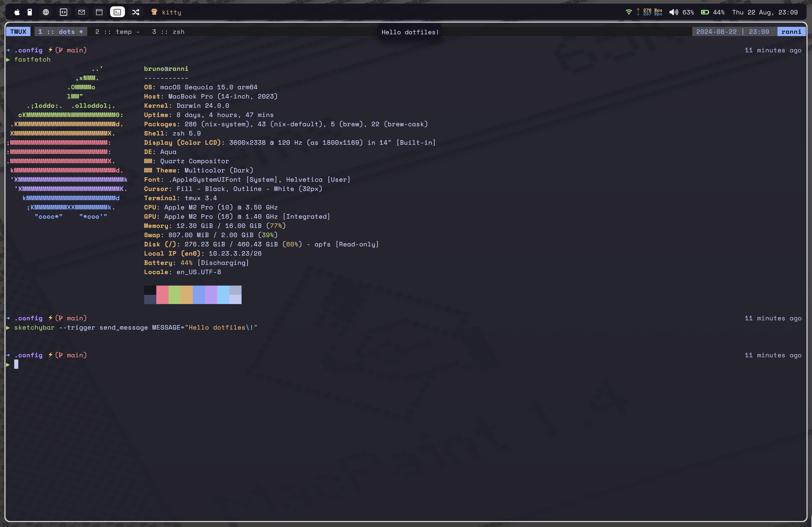
Task: Click the 270 Bps upload speed value
Action: coord(653,10)
